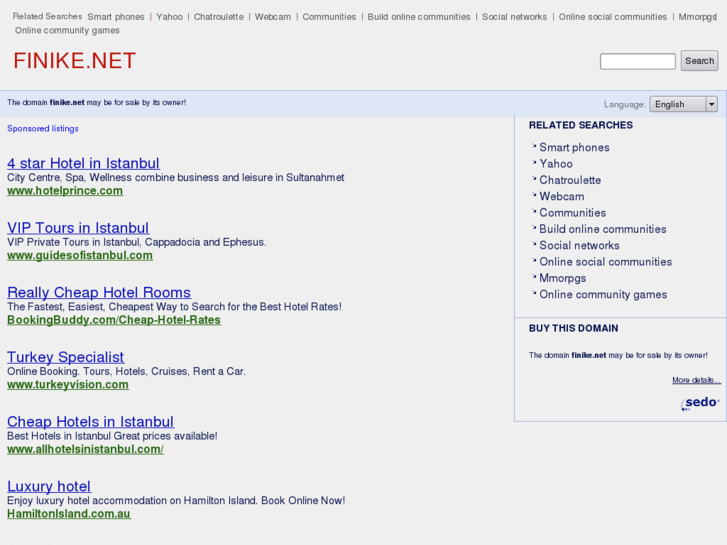This screenshot has width=727, height=545.
Task: Click 'Communities' in top related searches bar
Action: [x=329, y=17]
